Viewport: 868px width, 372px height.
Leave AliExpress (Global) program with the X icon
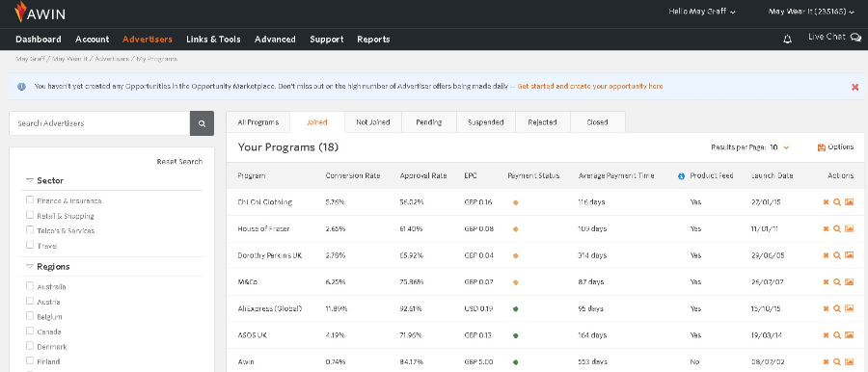826,308
